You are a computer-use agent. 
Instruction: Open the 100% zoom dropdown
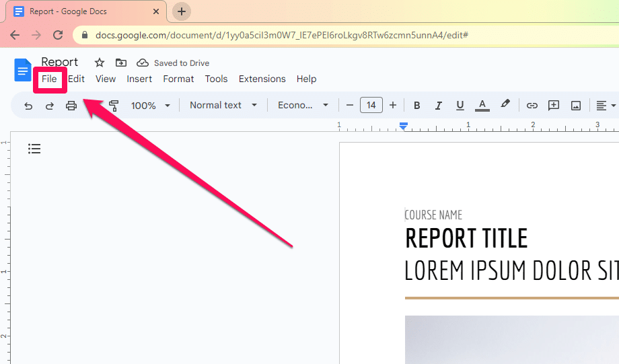[x=151, y=106]
